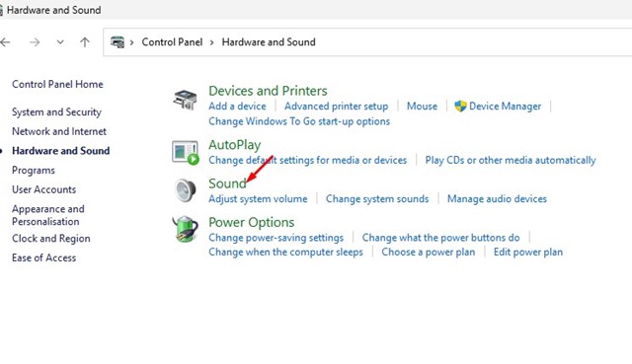Image resolution: width=632 pixels, height=364 pixels.
Task: Expand chevron after Control Panel breadcrumb
Action: [212, 42]
